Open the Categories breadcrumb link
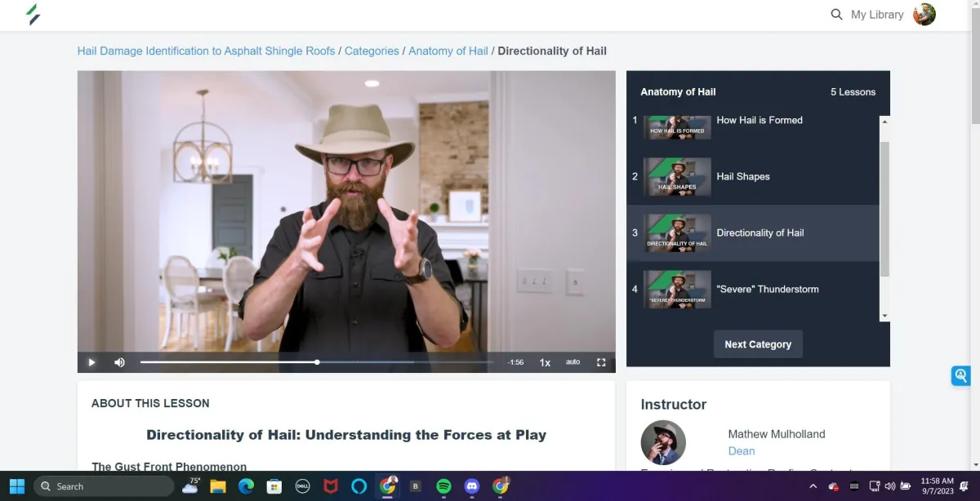 [372, 51]
